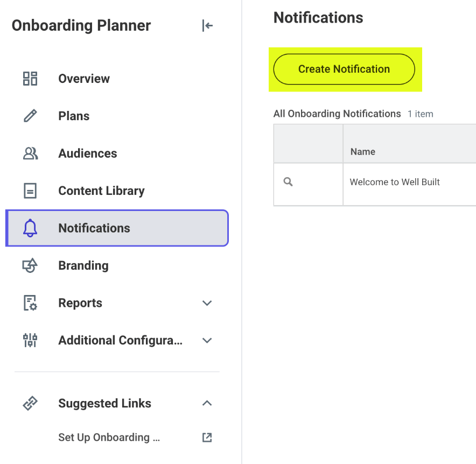Click the Plans pencil icon
Image resolution: width=476 pixels, height=464 pixels.
tap(30, 116)
